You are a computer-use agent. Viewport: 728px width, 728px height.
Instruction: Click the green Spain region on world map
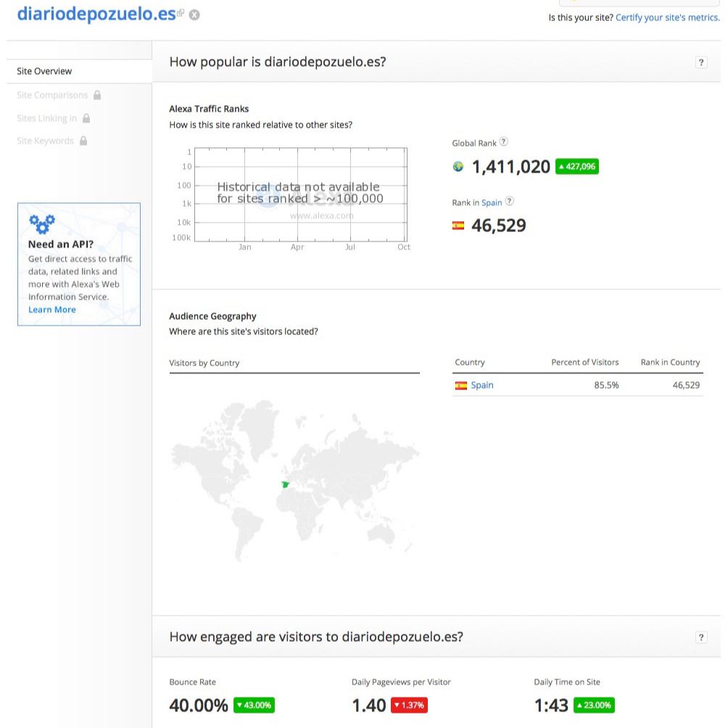286,484
